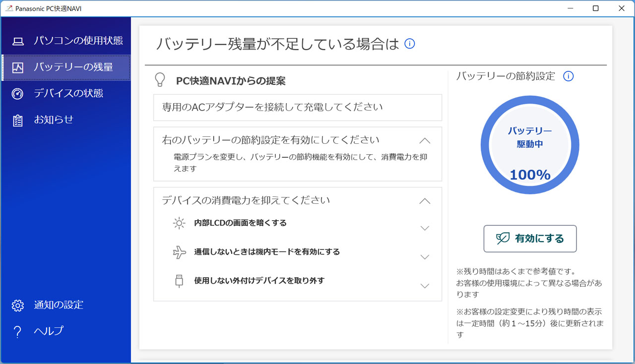Open 通知の設定 via the gear icon

[17, 305]
